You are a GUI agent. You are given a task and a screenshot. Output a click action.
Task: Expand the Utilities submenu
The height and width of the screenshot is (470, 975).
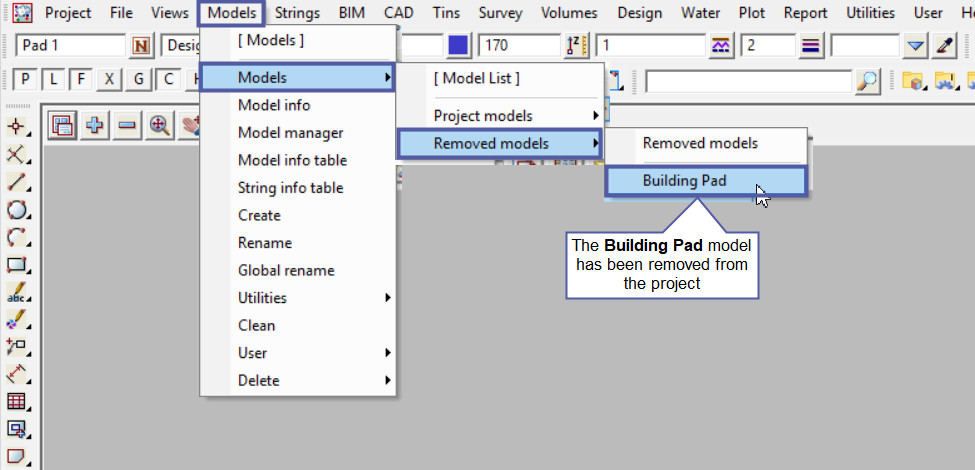297,298
